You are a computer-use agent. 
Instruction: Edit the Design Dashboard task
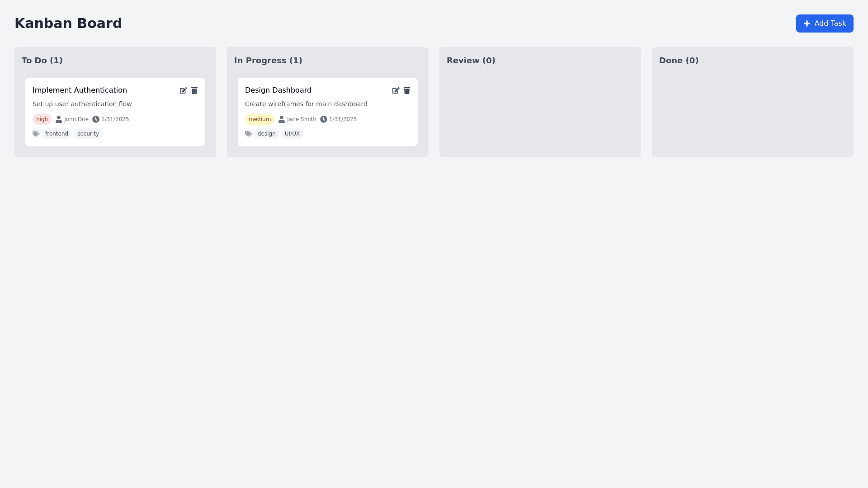396,91
